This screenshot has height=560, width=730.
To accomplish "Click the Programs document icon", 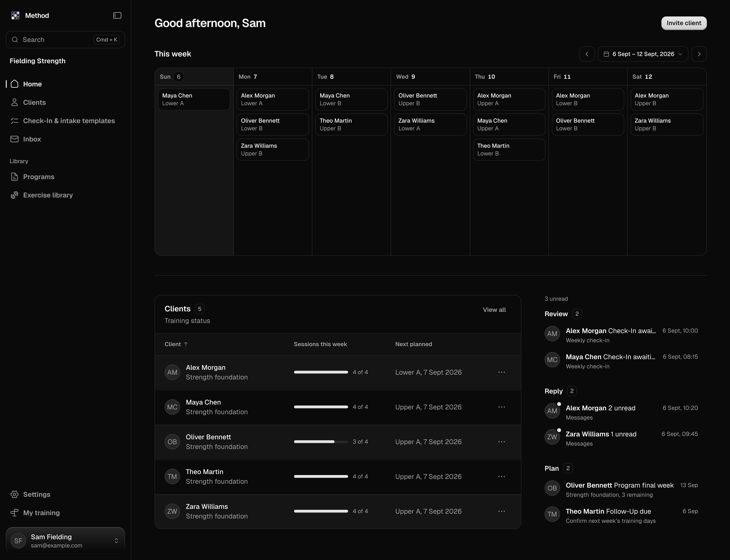I will 14,177.
